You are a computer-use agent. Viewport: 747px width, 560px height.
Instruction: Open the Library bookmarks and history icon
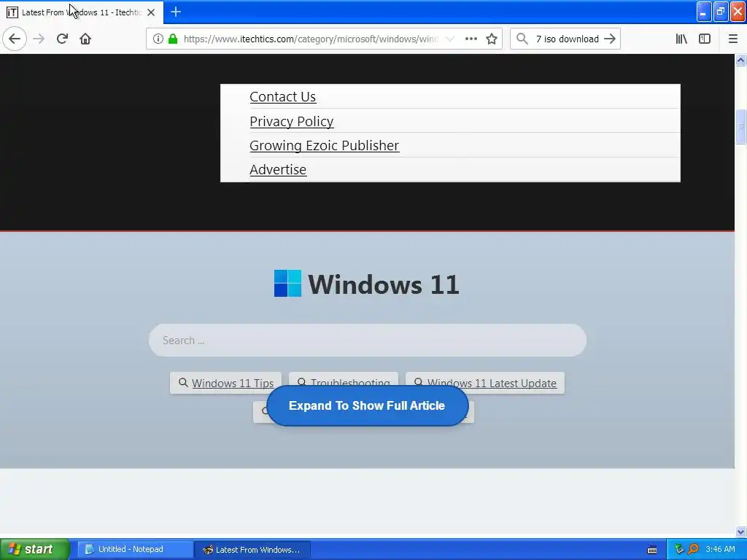pyautogui.click(x=681, y=39)
